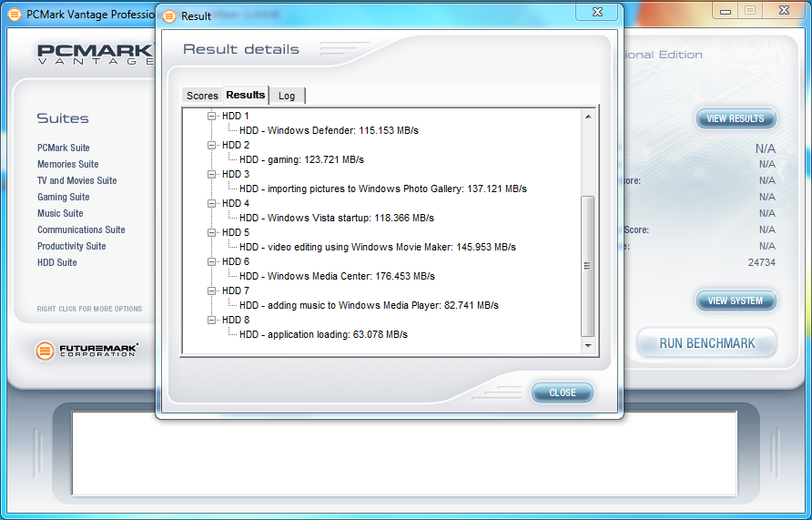Select 'Windows Vista startup: 118.366 MB/s' row
The image size is (812, 520).
pos(337,218)
